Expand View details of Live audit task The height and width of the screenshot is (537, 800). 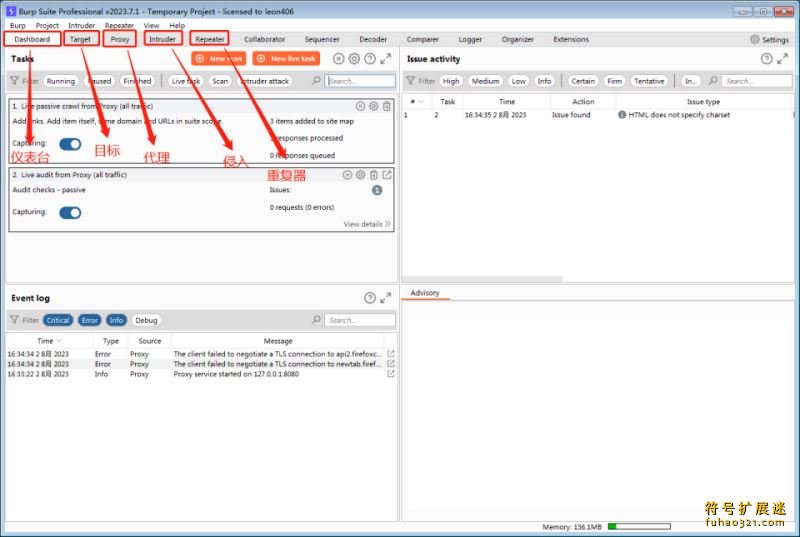tap(367, 224)
